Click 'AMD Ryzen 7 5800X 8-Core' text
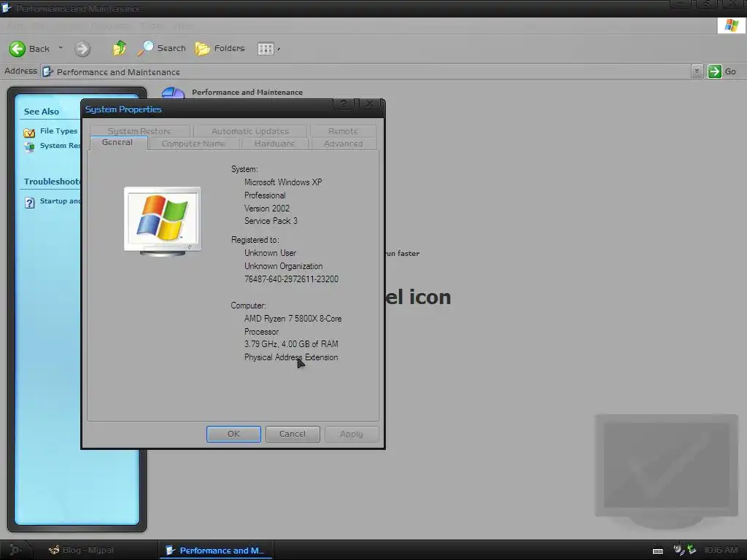The height and width of the screenshot is (560, 747). tap(293, 319)
